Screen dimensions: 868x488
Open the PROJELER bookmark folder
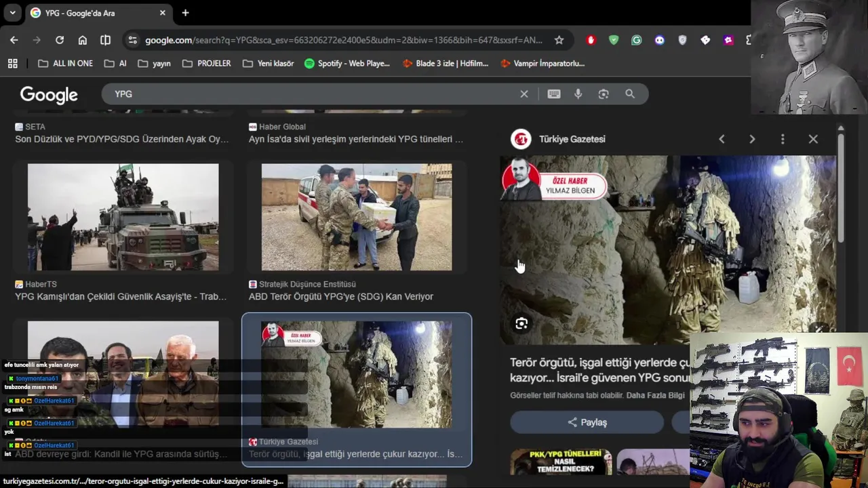pyautogui.click(x=206, y=63)
